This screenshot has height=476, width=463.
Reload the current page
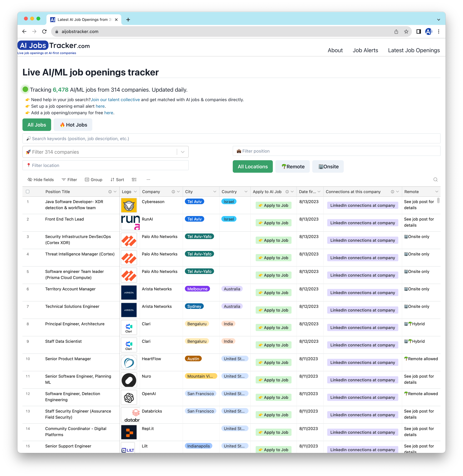coord(44,31)
